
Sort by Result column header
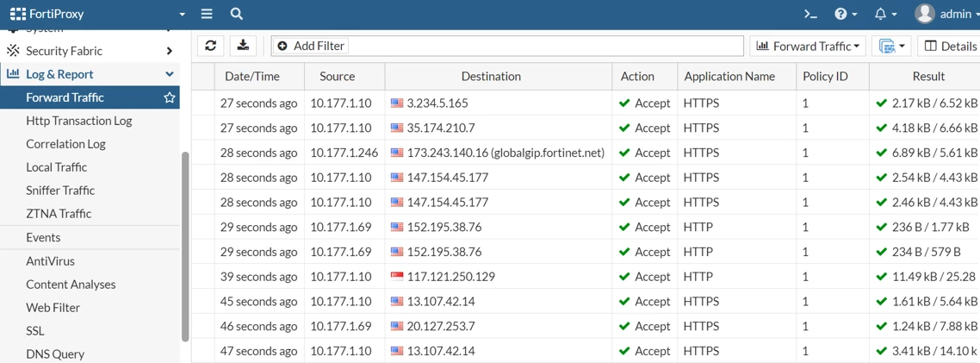tap(928, 77)
